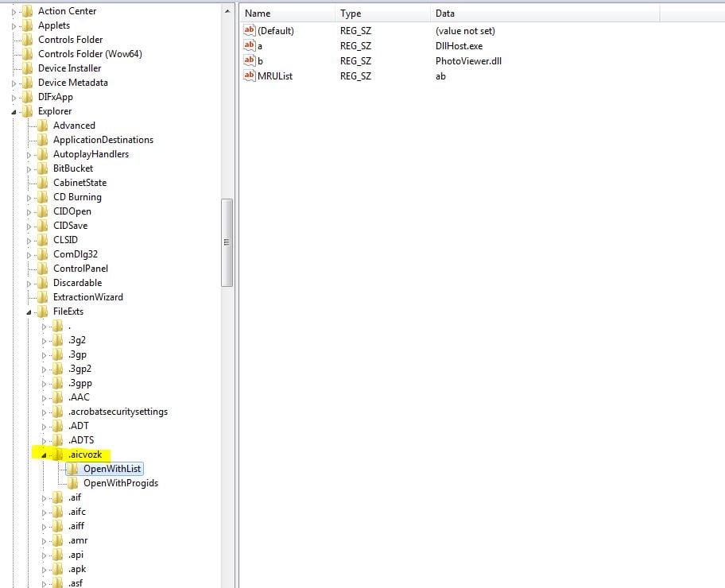The height and width of the screenshot is (588, 725).
Task: Click the CabinetState folder icon
Action: click(43, 183)
